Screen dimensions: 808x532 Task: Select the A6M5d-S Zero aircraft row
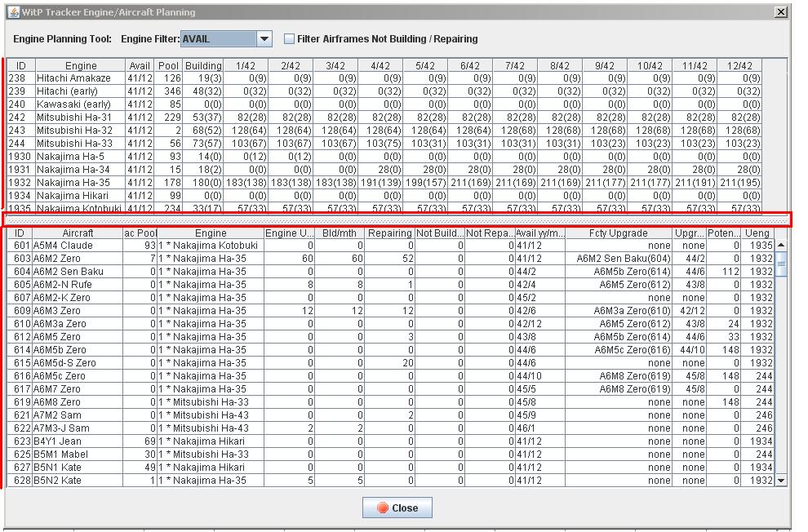click(x=391, y=363)
